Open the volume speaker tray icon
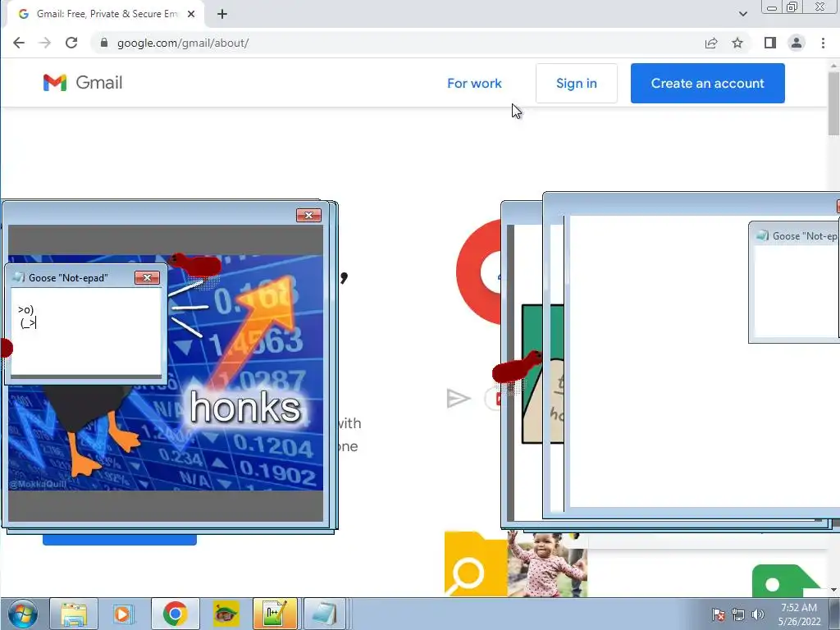 757,614
